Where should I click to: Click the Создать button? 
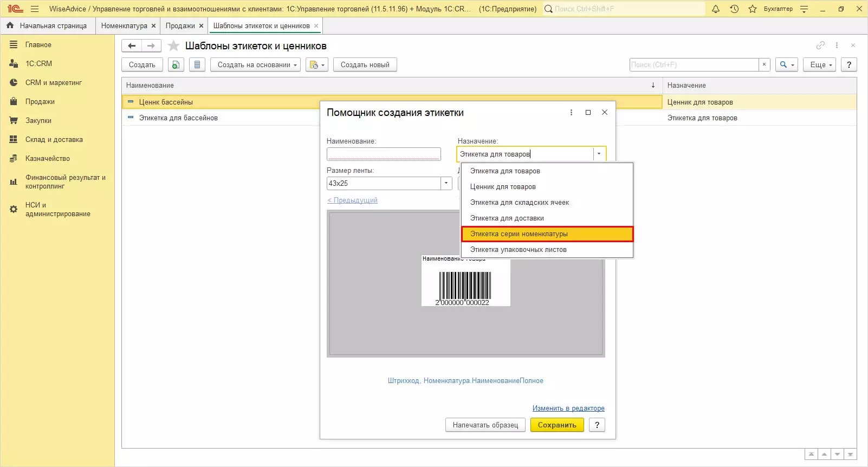click(142, 65)
